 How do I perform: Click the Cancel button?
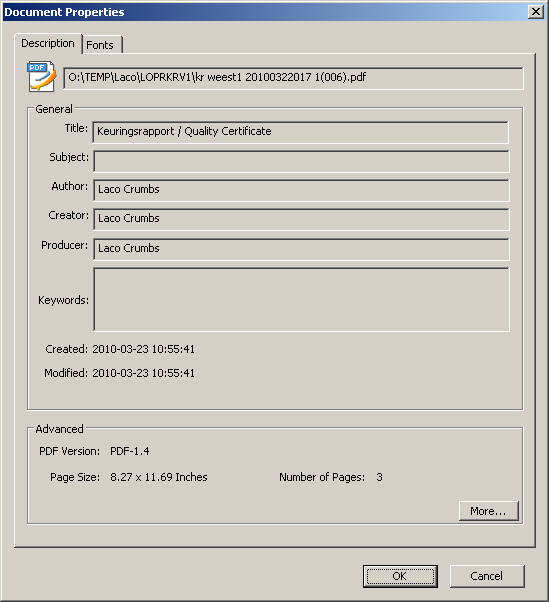pyautogui.click(x=487, y=576)
